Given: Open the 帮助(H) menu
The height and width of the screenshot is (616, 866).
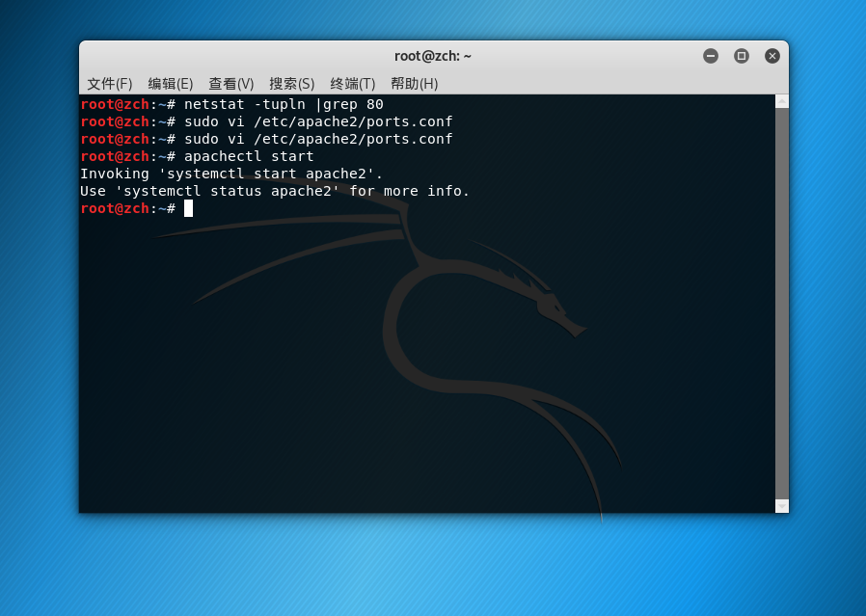Looking at the screenshot, I should pyautogui.click(x=415, y=84).
